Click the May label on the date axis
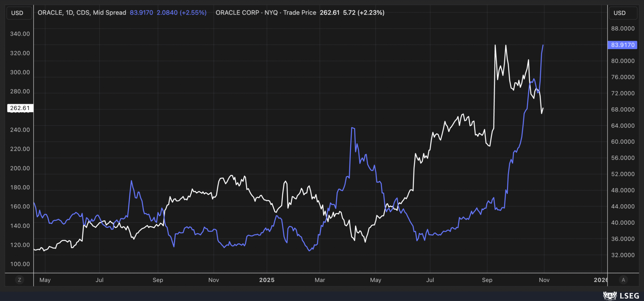This screenshot has height=301, width=644. pyautogui.click(x=45, y=280)
